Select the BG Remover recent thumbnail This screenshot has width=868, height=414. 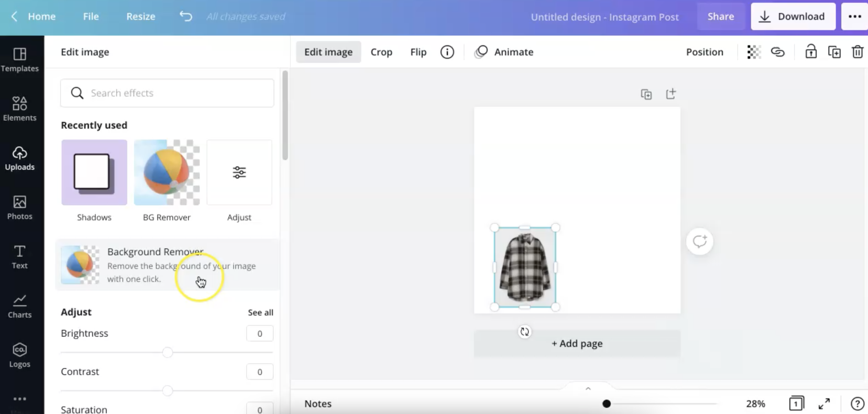[x=167, y=172]
